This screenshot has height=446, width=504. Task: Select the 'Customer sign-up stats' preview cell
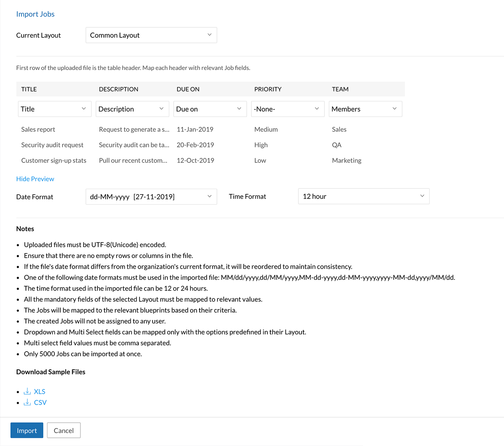click(x=54, y=160)
